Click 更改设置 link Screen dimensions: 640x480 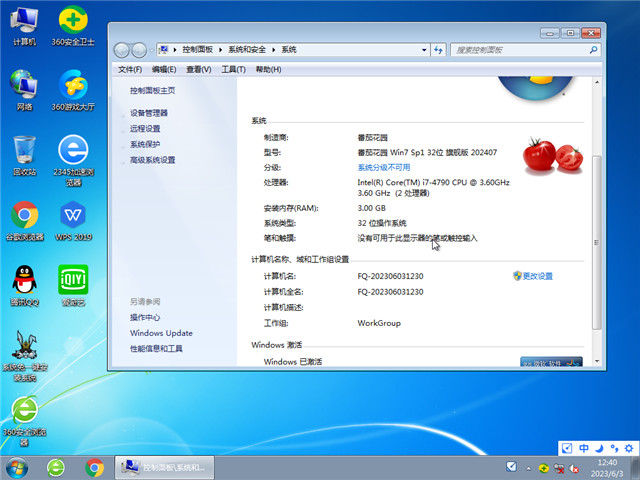[x=538, y=276]
